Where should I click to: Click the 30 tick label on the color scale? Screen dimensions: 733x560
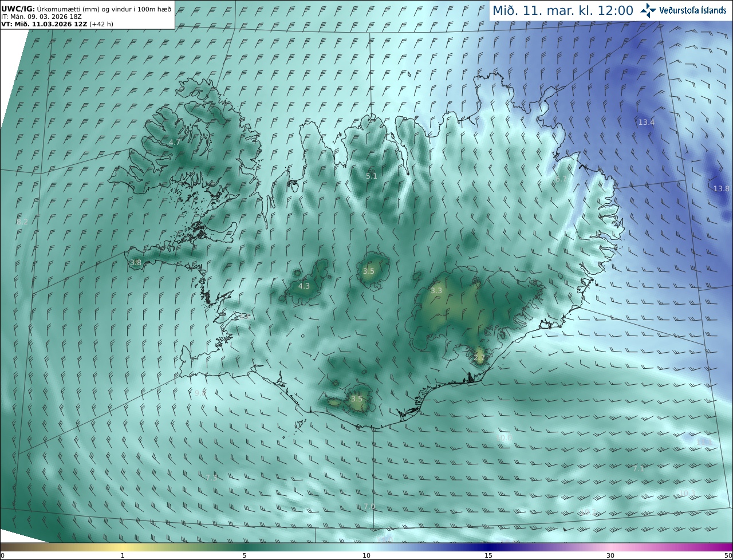(610, 555)
